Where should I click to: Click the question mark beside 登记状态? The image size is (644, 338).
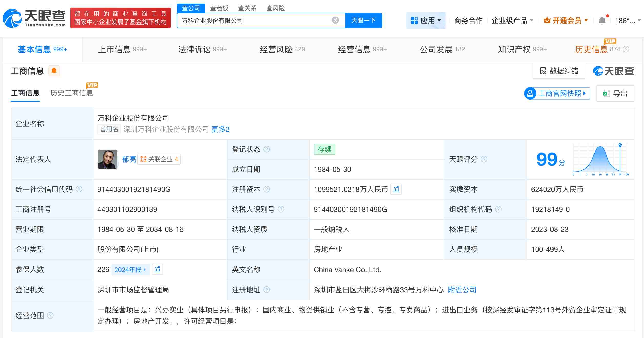267,149
